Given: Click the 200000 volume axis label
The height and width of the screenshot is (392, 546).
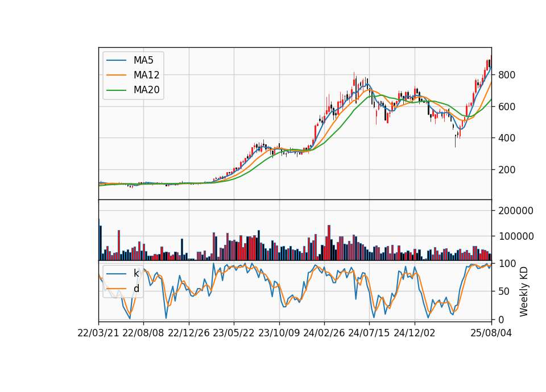Looking at the screenshot, I should coord(516,211).
